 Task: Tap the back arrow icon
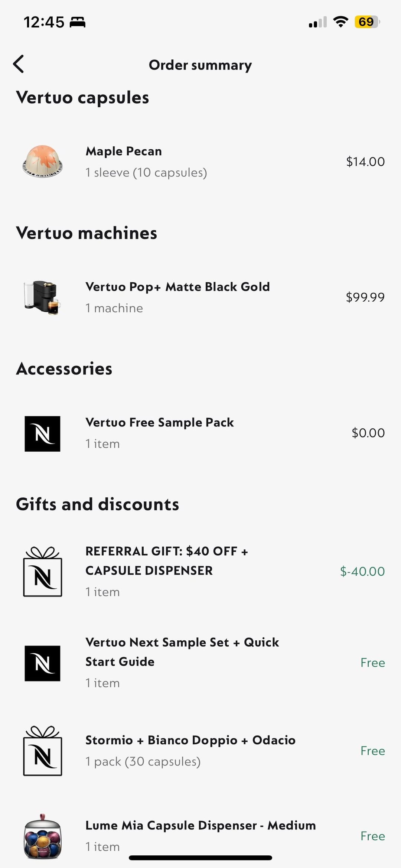coord(19,64)
